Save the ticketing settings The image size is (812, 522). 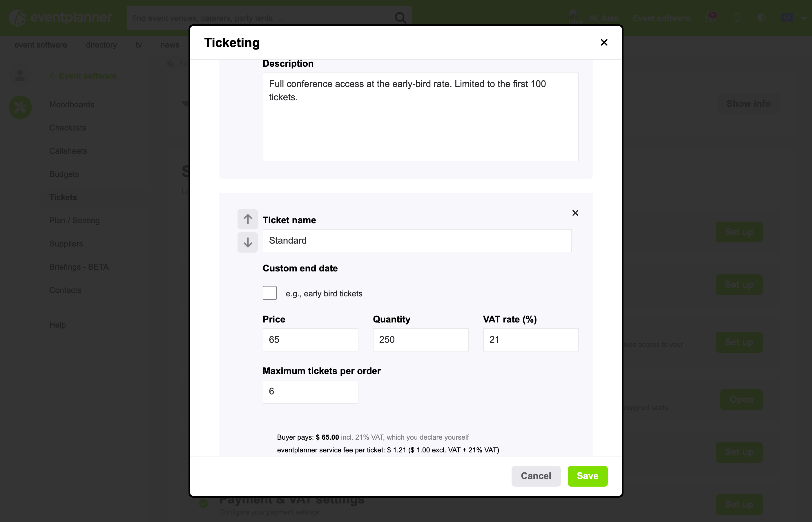587,476
